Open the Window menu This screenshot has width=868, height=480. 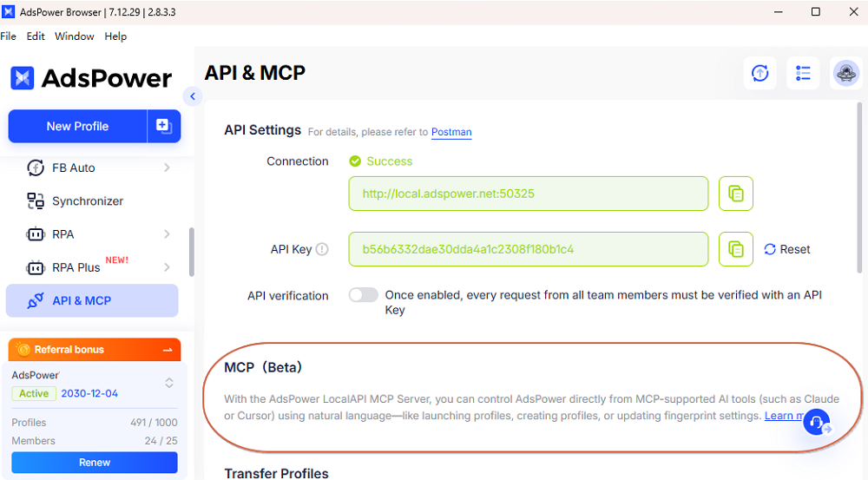pyautogui.click(x=74, y=36)
